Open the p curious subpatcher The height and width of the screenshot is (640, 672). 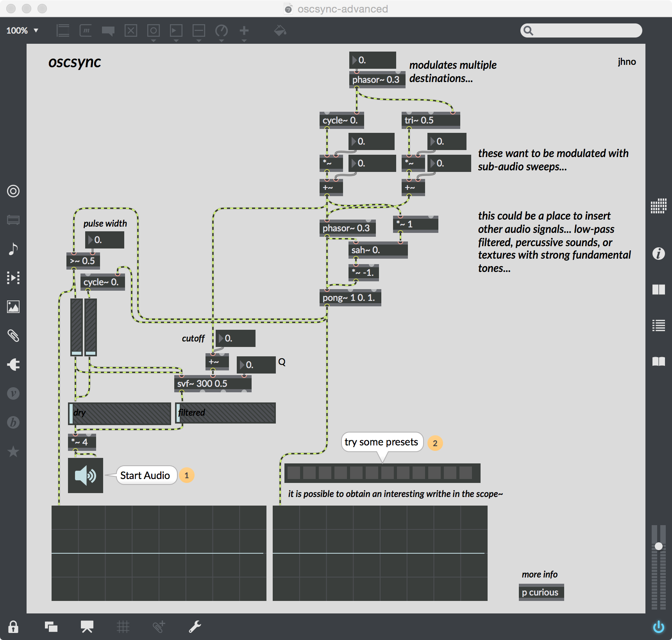(x=541, y=592)
